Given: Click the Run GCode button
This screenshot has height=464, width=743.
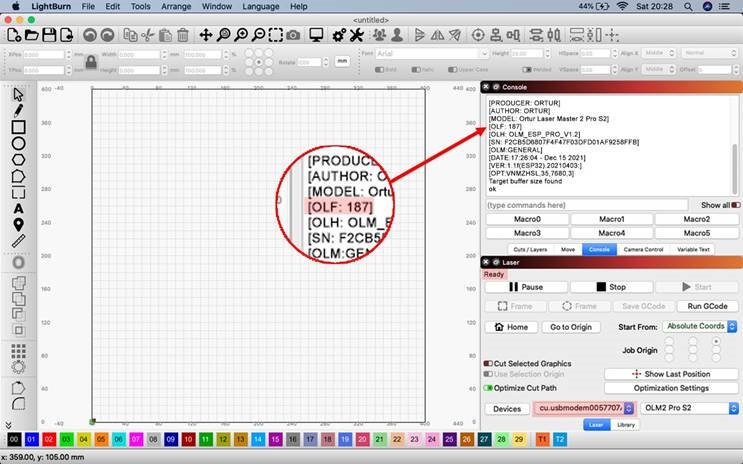Looking at the screenshot, I should 707,306.
